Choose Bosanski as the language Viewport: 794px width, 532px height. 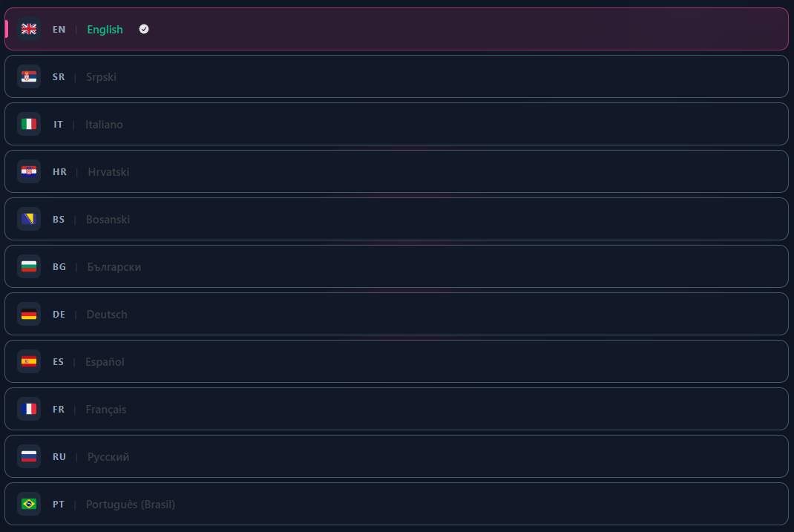[x=397, y=219]
